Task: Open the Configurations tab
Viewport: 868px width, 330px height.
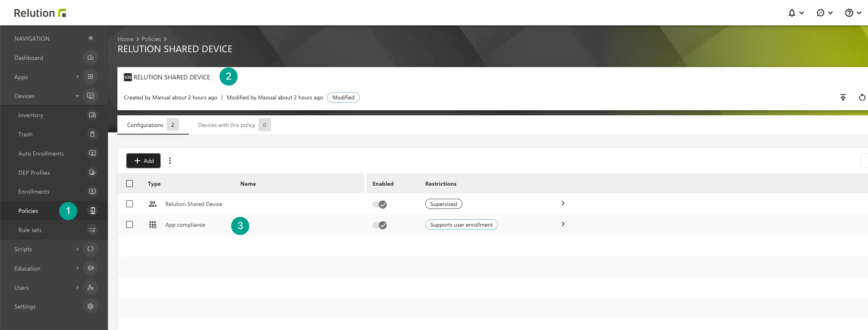Action: click(x=145, y=125)
